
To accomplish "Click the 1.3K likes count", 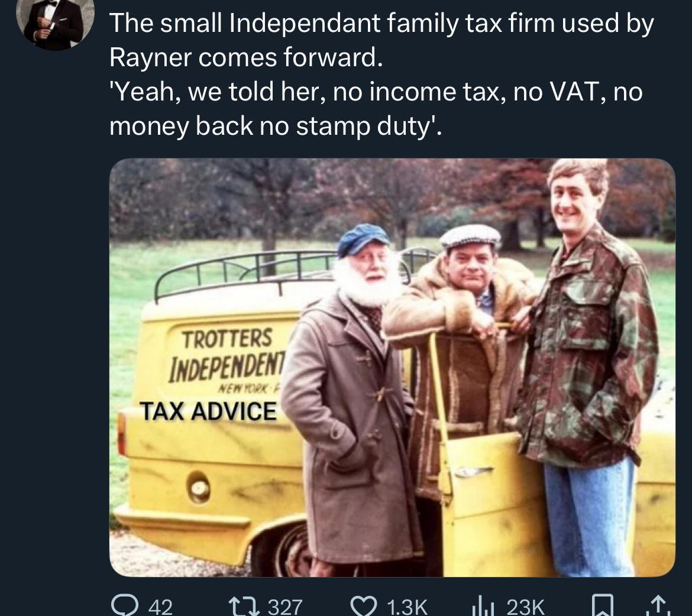I will click(406, 607).
